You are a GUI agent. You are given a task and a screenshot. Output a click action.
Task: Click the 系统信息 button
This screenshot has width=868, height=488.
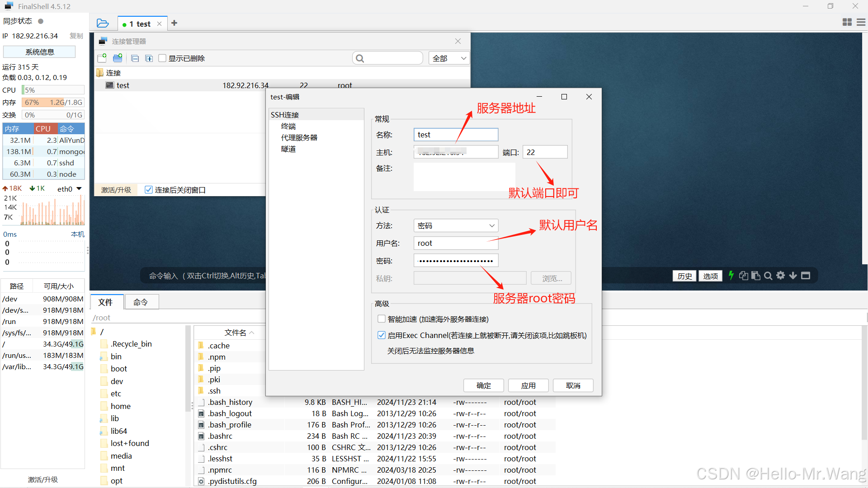39,52
